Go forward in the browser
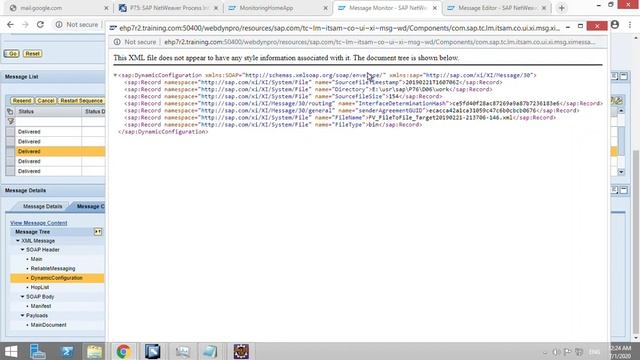Screen dimensions: 640x360 tap(25, 24)
